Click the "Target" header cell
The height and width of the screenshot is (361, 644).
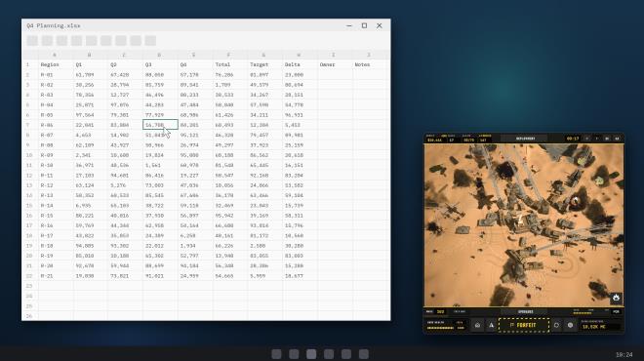(x=264, y=65)
